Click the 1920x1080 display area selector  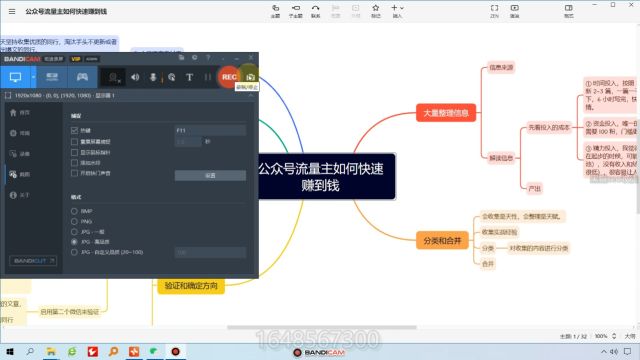click(64, 96)
